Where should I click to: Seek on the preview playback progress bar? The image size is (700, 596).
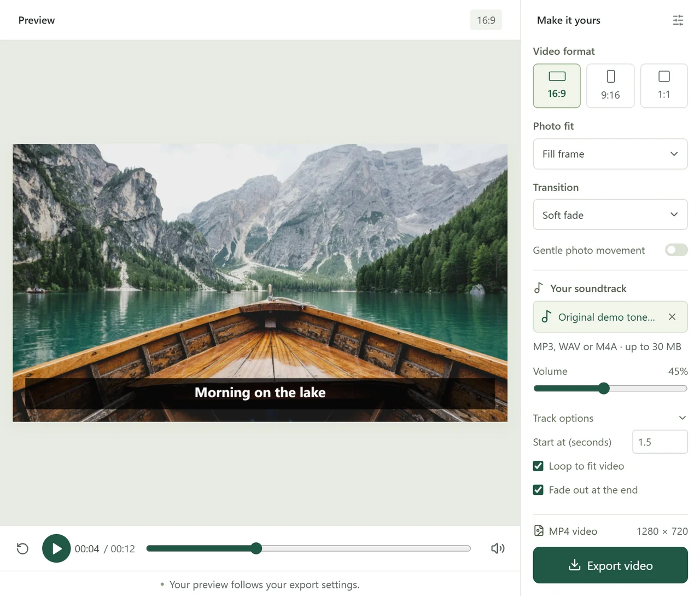tap(308, 548)
